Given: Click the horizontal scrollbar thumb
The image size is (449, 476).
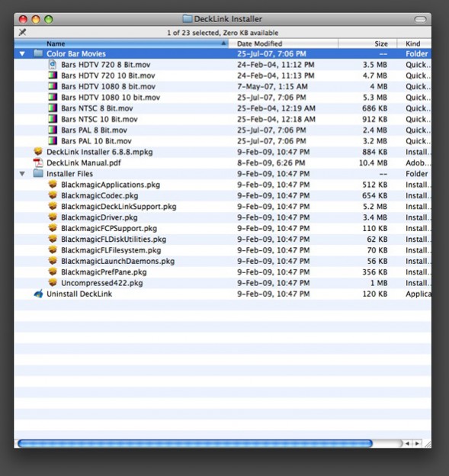Looking at the screenshot, I should [195, 443].
